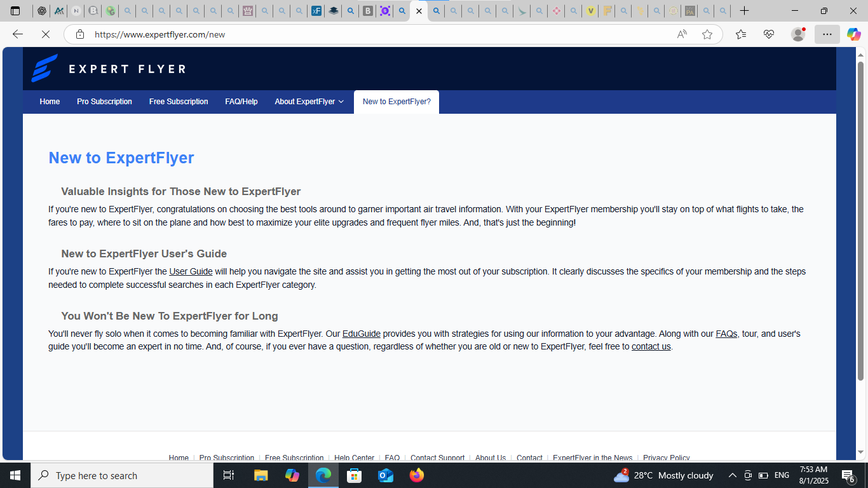The width and height of the screenshot is (868, 488).
Task: Switch to the orange F icon tab
Action: (607, 11)
